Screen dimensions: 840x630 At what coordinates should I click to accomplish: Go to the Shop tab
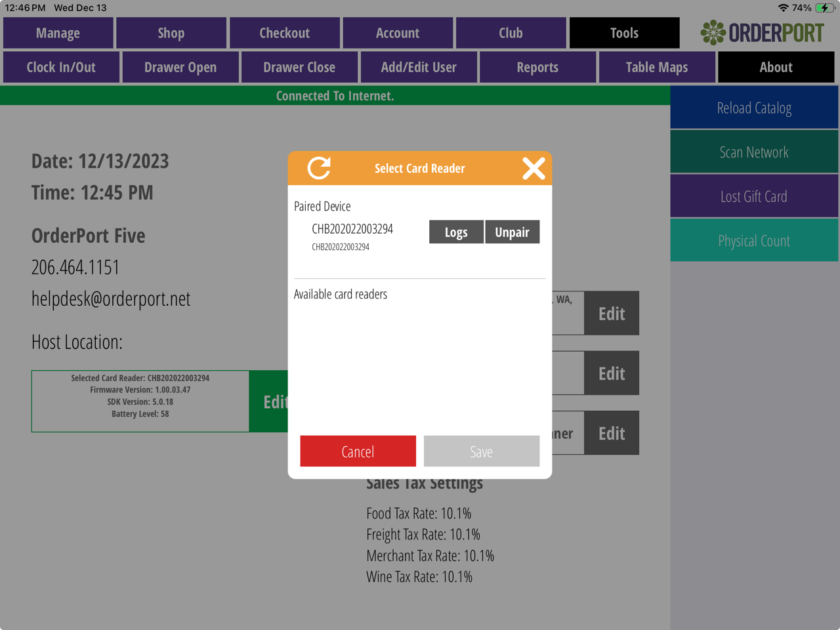click(x=171, y=33)
